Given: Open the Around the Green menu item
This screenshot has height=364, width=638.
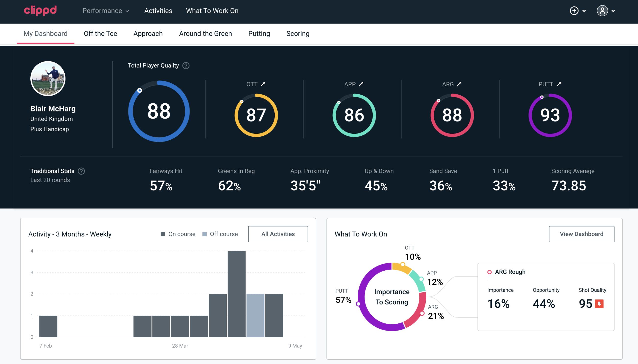Looking at the screenshot, I should (x=205, y=33).
